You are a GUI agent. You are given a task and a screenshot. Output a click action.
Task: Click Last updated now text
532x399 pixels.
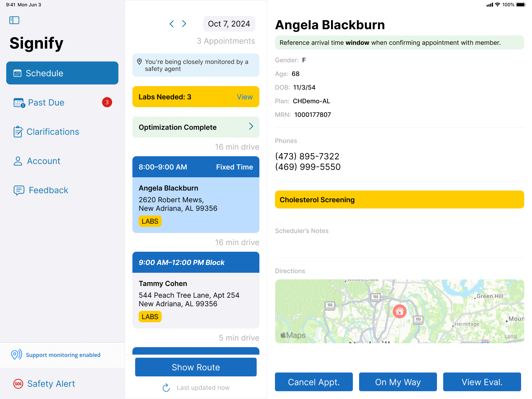point(203,388)
